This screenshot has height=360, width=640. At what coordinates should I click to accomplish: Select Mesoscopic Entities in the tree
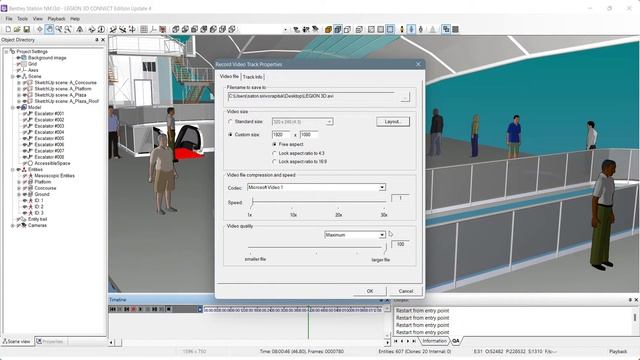point(54,176)
